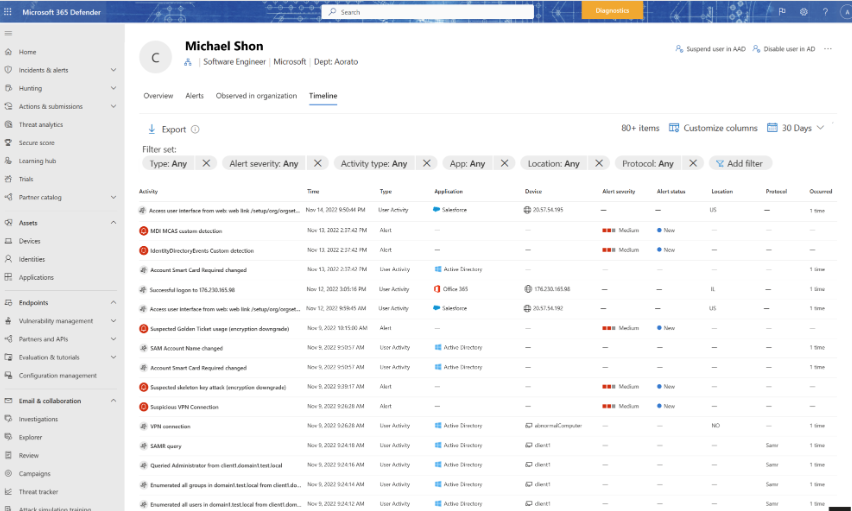The width and height of the screenshot is (852, 511).
Task: Expand Hunting submenu chevron
Action: 114,88
